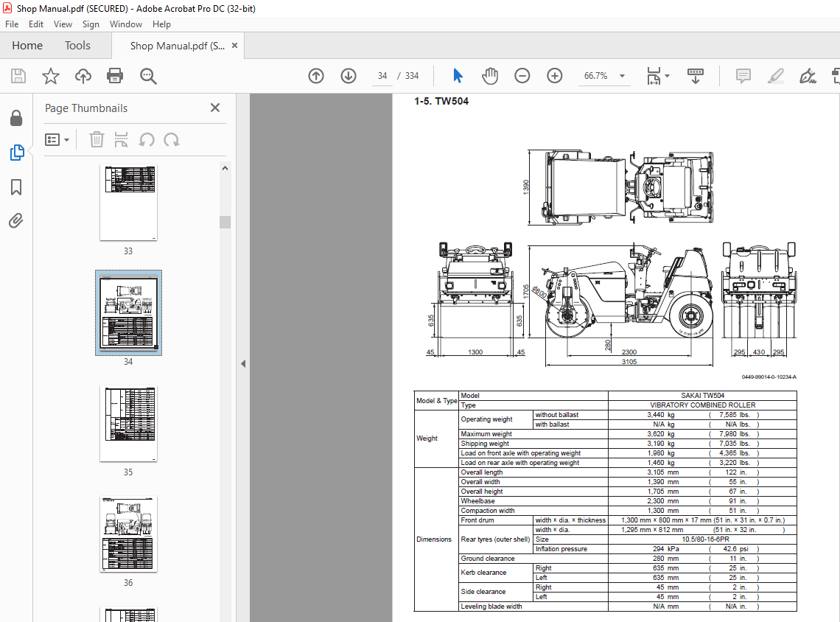Go to previous page arrow

coord(316,76)
